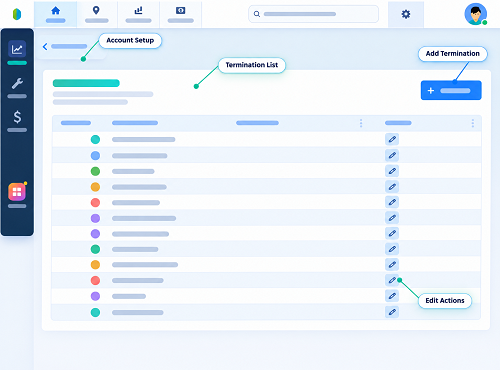Select the dollar sign sidebar icon

click(17, 117)
